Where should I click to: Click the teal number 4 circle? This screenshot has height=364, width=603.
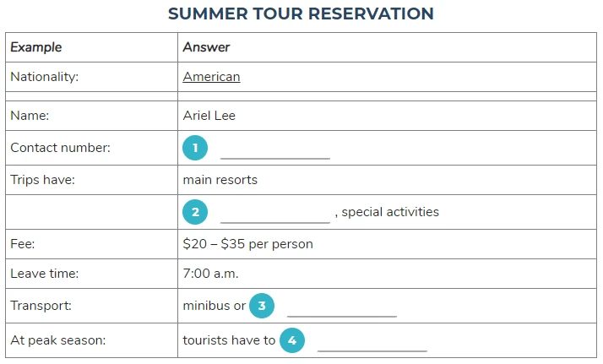point(292,340)
